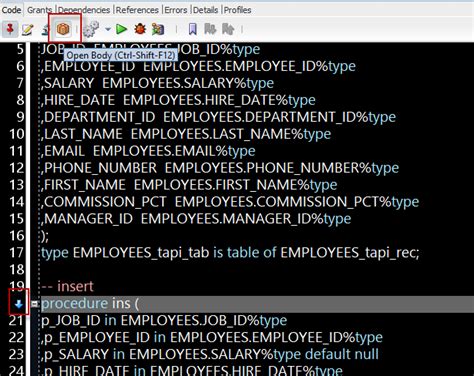The height and width of the screenshot is (376, 474).
Task: Click line number 18 in the gutter
Action: [x=17, y=270]
